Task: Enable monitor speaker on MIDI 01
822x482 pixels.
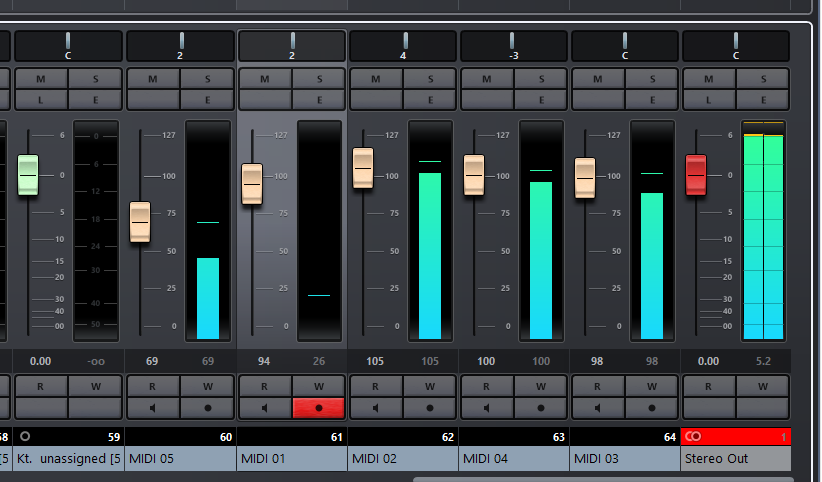Action: [264, 407]
